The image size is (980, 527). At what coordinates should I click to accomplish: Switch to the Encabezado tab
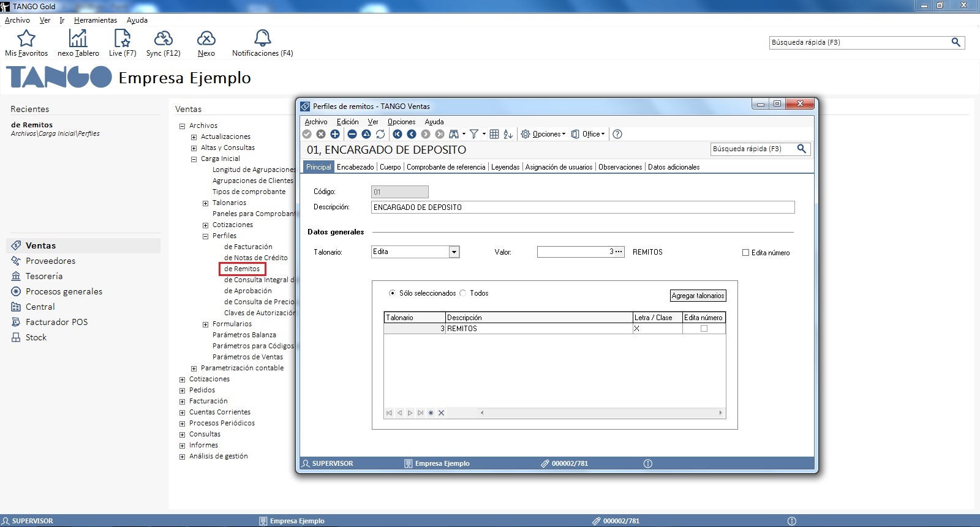[x=355, y=167]
